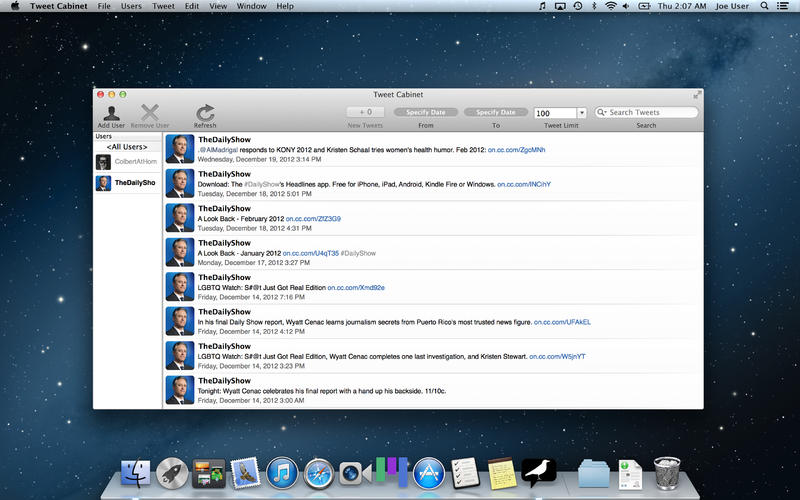
Task: Click the AirPlay display menu bar icon
Action: tap(560, 6)
